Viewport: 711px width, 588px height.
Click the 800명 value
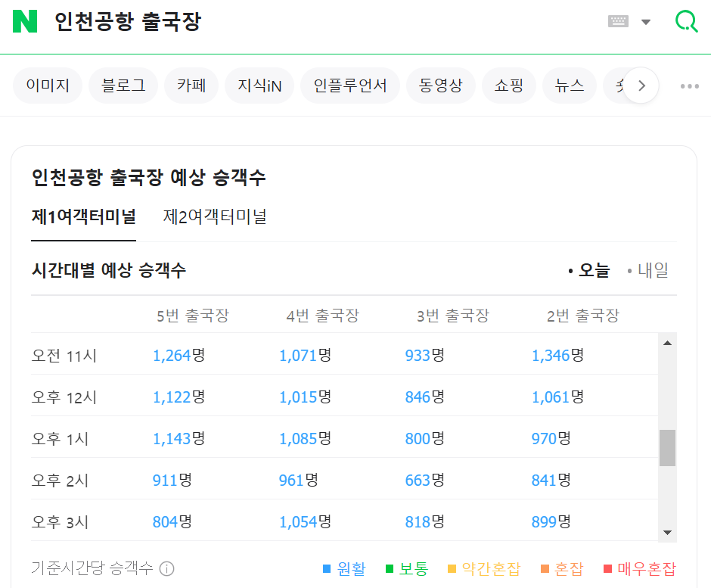tap(425, 438)
